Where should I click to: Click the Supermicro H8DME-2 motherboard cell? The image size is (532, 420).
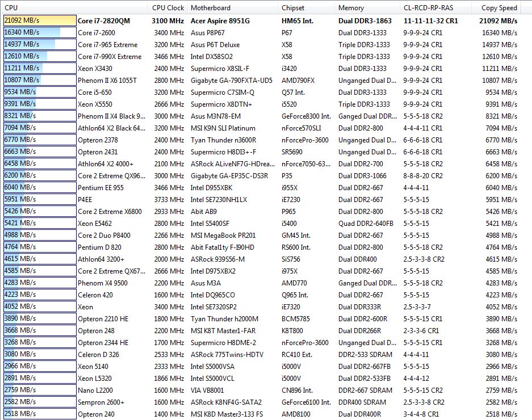click(223, 343)
